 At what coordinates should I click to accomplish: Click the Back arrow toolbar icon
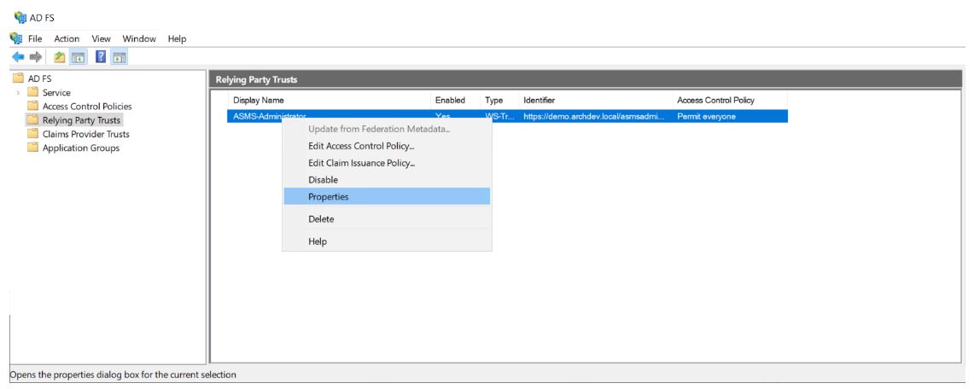(16, 57)
